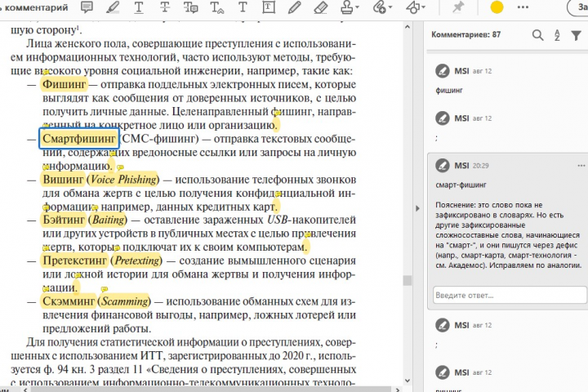Select the strikethrough text tool

tap(165, 7)
